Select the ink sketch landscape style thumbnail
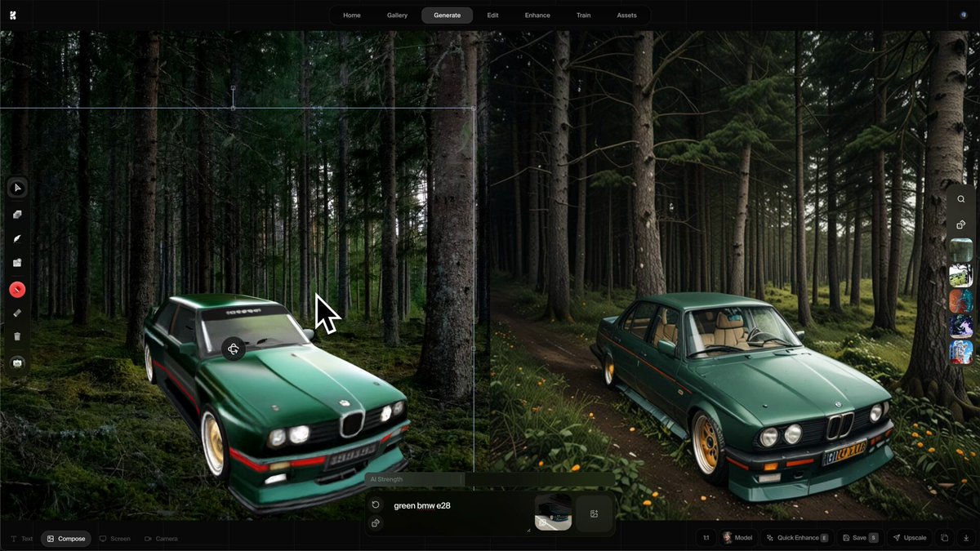Screen dimensions: 980x551 tap(961, 275)
